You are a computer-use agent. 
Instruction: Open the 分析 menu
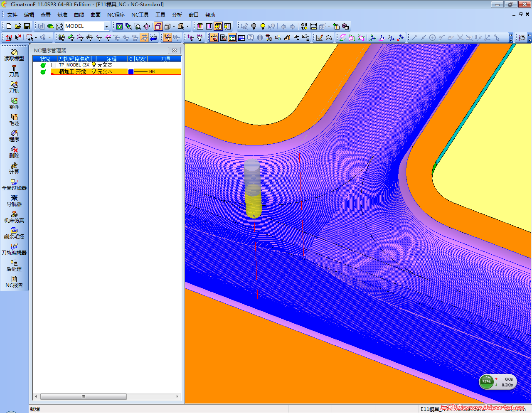pos(177,15)
